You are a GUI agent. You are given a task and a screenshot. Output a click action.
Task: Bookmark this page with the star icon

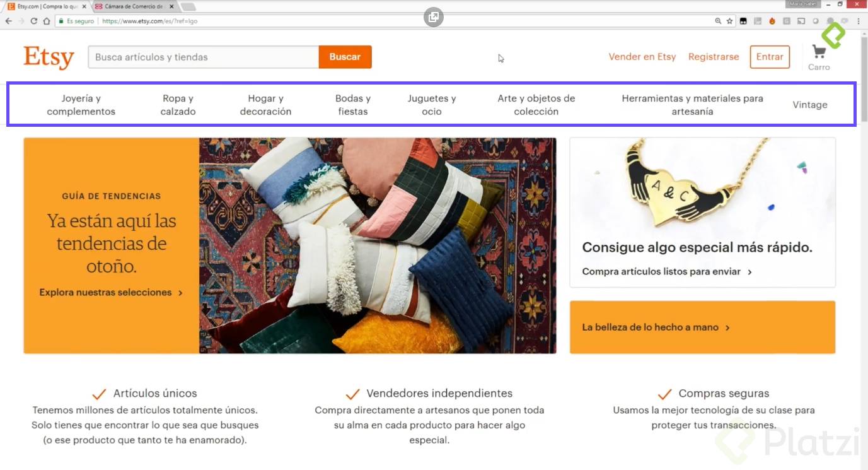pyautogui.click(x=730, y=21)
